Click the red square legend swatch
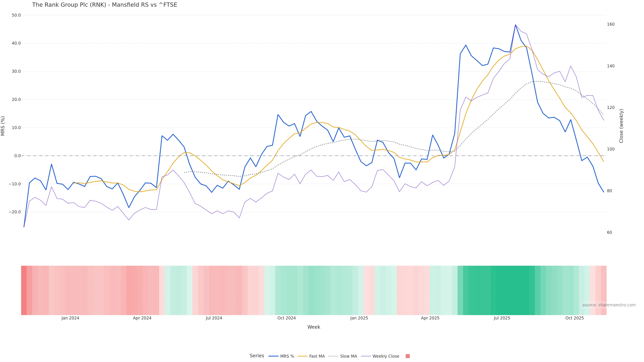644x362 pixels. 408,356
